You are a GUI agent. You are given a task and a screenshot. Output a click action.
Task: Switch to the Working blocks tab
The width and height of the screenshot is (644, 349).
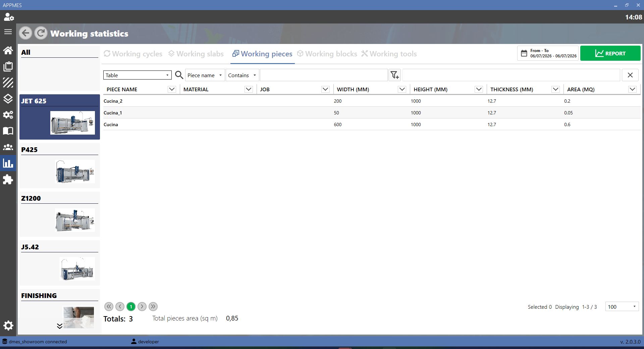(327, 54)
